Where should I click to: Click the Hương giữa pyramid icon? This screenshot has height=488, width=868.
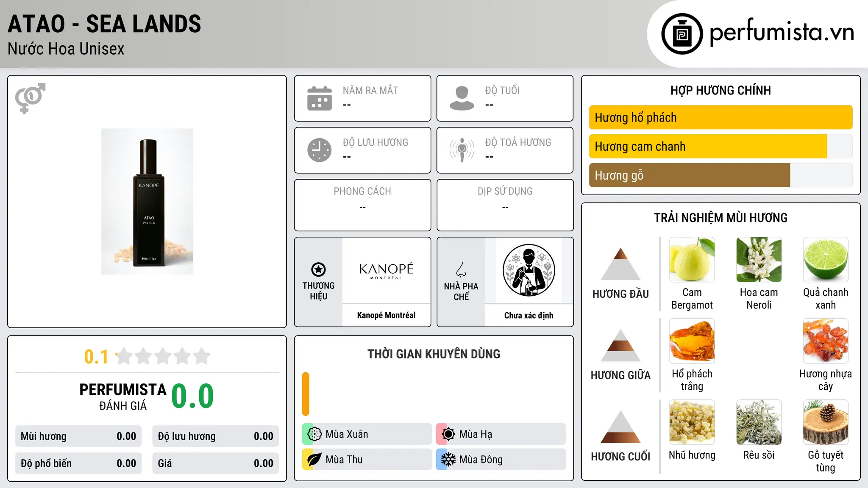[x=620, y=345]
